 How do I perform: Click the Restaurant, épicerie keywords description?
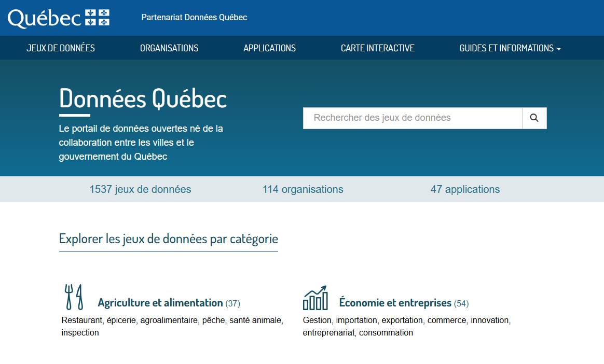(x=172, y=326)
